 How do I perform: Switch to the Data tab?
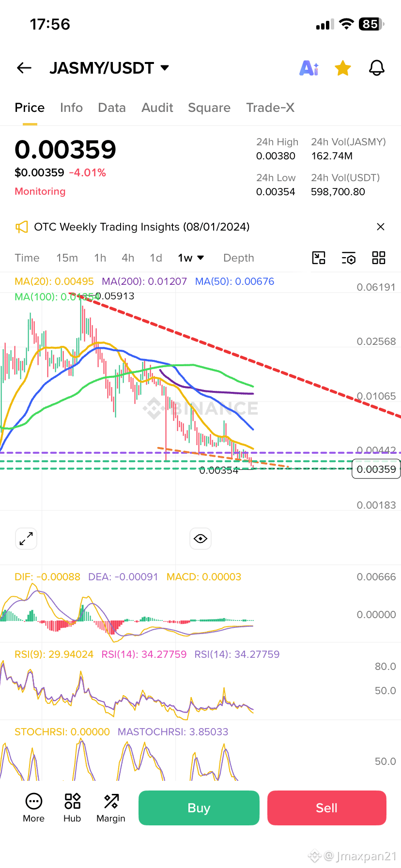click(x=112, y=108)
